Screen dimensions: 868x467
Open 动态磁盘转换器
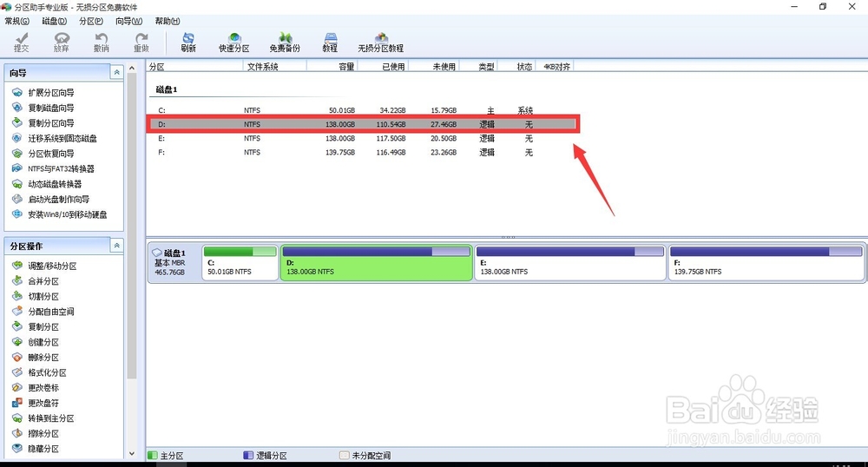47,184
